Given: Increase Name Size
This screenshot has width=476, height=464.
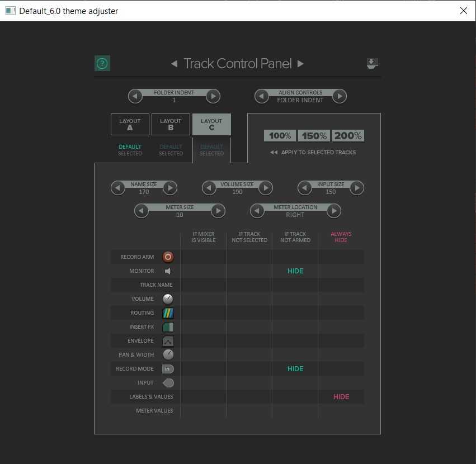Looking at the screenshot, I should [x=170, y=188].
